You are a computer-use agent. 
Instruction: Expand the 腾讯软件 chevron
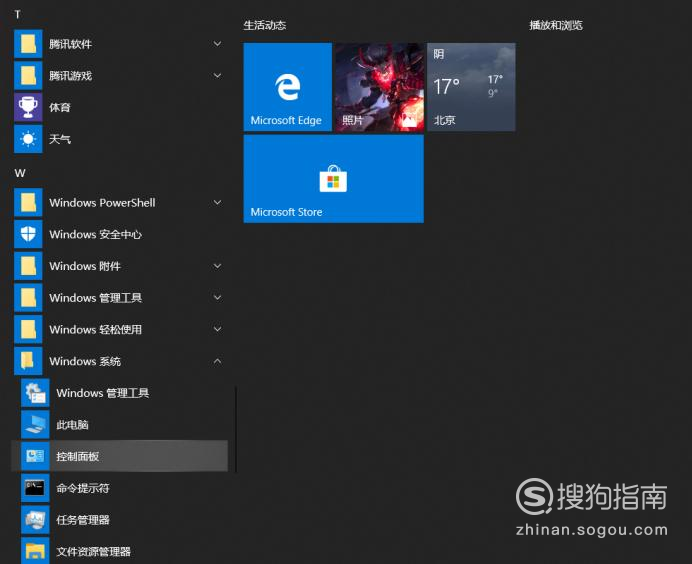point(218,44)
